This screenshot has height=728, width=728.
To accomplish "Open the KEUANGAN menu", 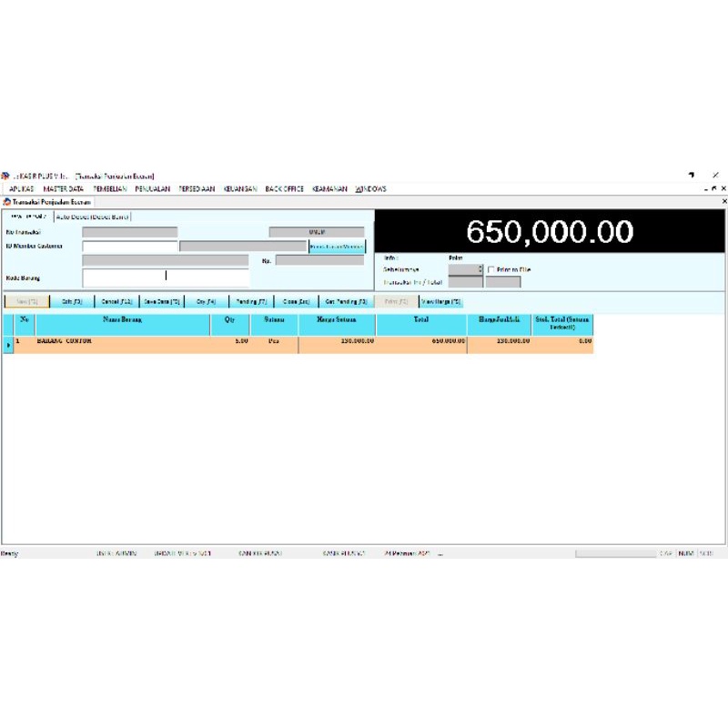I will coord(240,189).
